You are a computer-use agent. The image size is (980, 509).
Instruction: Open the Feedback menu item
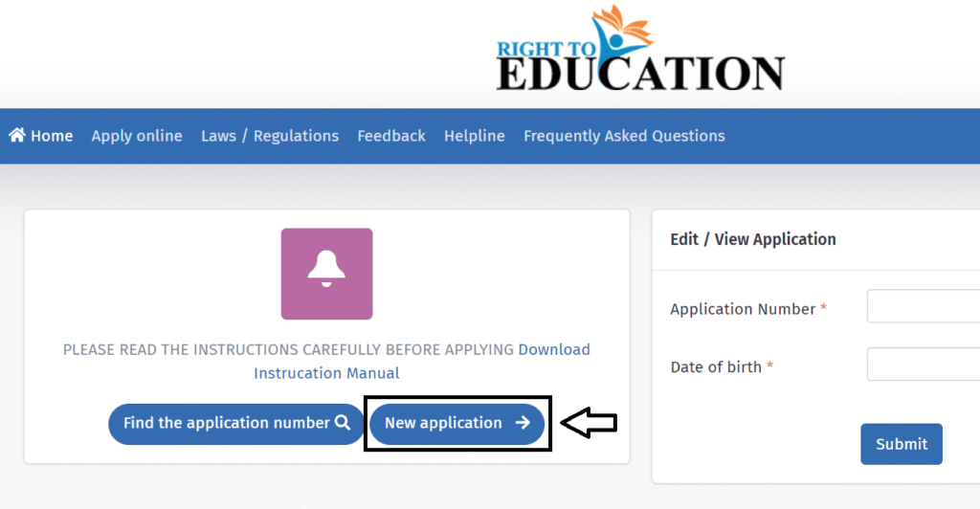[391, 136]
